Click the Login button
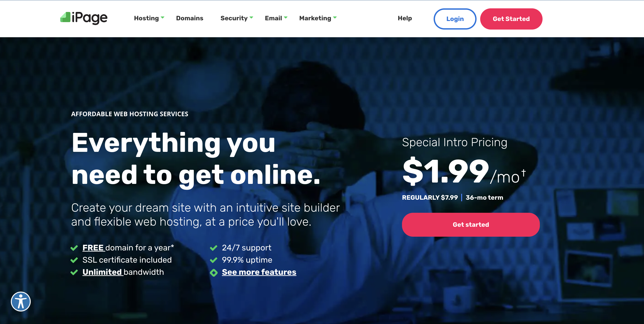The height and width of the screenshot is (324, 644). click(x=455, y=19)
